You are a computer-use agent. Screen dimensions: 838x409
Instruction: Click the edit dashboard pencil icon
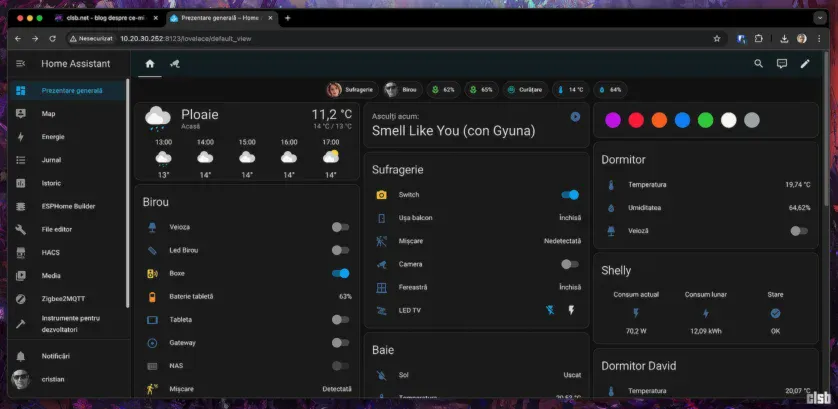pyautogui.click(x=805, y=64)
